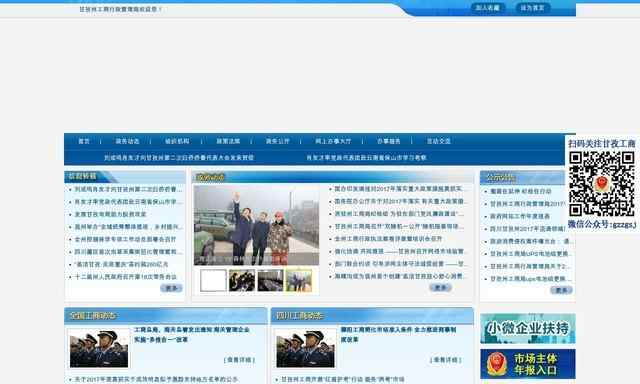Open the bottom item 关于2017年度第四批守合同重信用
Screen dimensions: 640x384
(156, 380)
